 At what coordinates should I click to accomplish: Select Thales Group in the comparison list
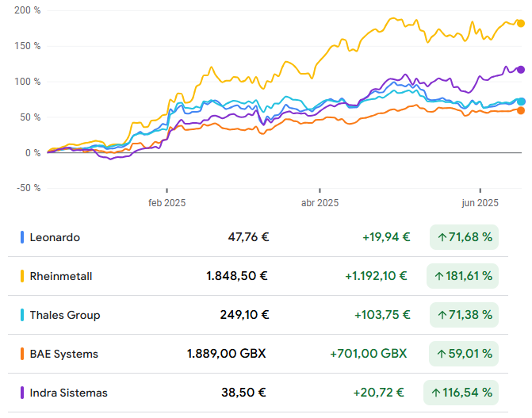(65, 315)
